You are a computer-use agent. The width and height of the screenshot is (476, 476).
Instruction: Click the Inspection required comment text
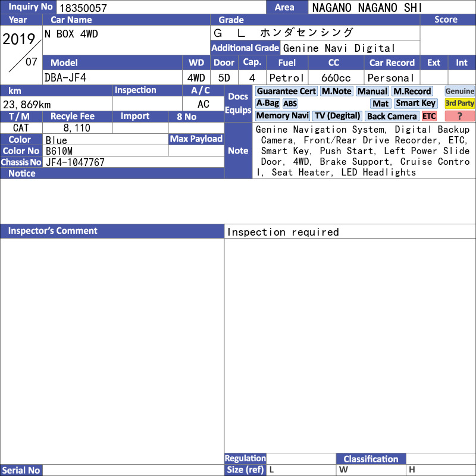(x=283, y=232)
